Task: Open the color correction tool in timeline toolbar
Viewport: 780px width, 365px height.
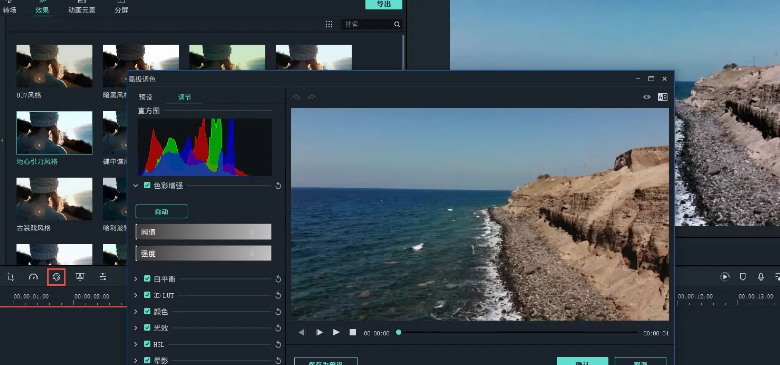Action: coord(56,277)
